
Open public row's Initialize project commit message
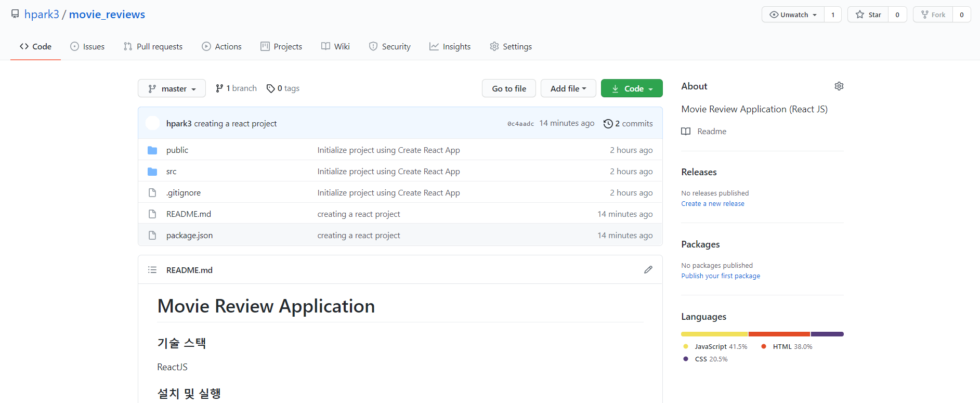(389, 150)
